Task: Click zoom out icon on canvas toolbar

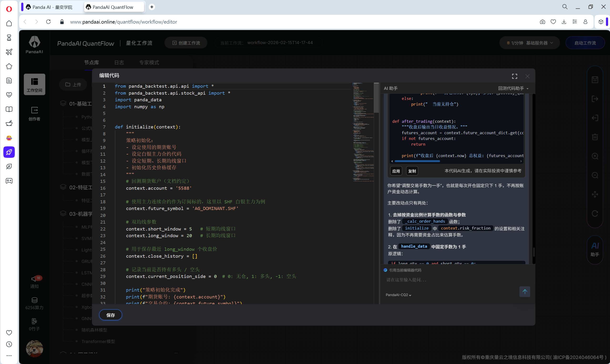Action: point(595,175)
